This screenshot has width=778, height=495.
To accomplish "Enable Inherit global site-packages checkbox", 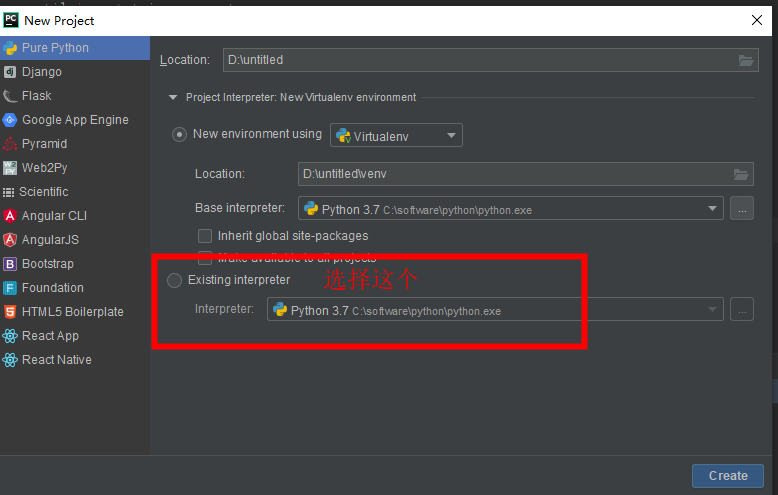I will (205, 236).
